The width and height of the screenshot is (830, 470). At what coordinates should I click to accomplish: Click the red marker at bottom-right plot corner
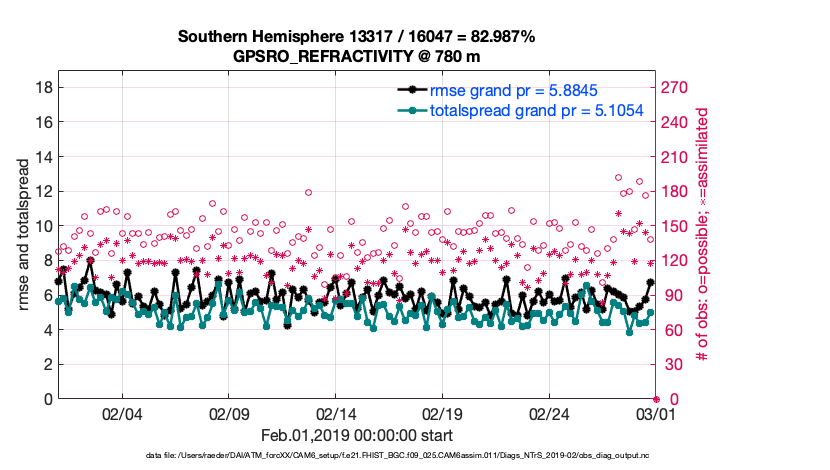tap(656, 399)
